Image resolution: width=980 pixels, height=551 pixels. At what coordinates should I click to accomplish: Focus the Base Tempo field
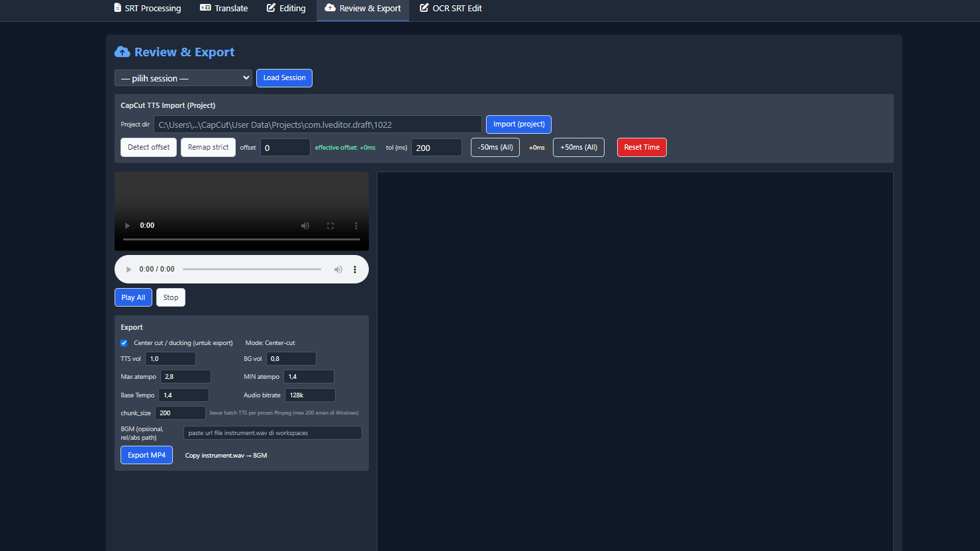click(183, 395)
